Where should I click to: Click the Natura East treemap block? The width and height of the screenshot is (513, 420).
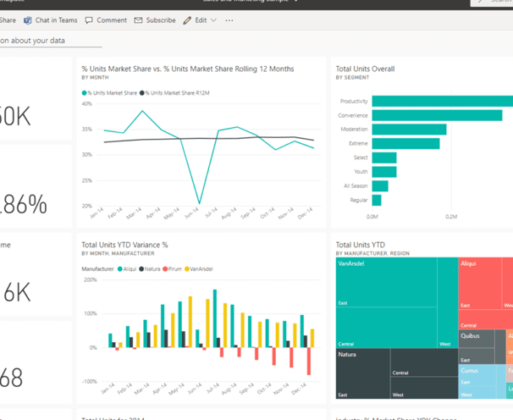pyautogui.click(x=363, y=373)
